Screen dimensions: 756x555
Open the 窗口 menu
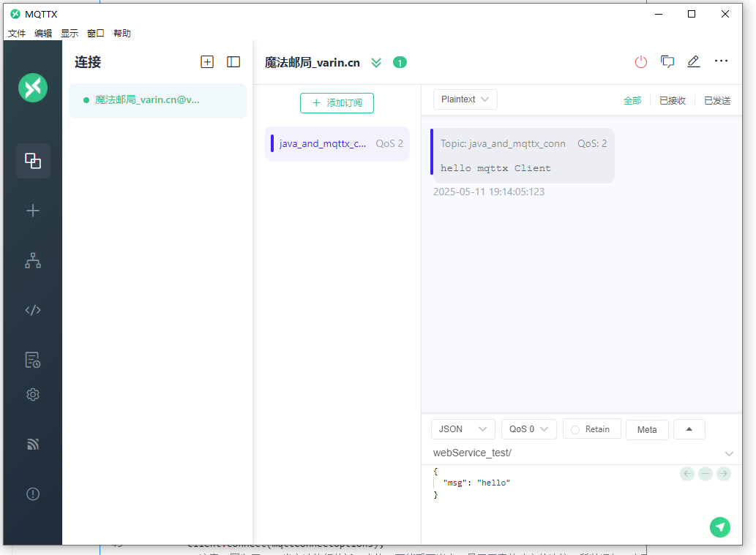(x=95, y=33)
